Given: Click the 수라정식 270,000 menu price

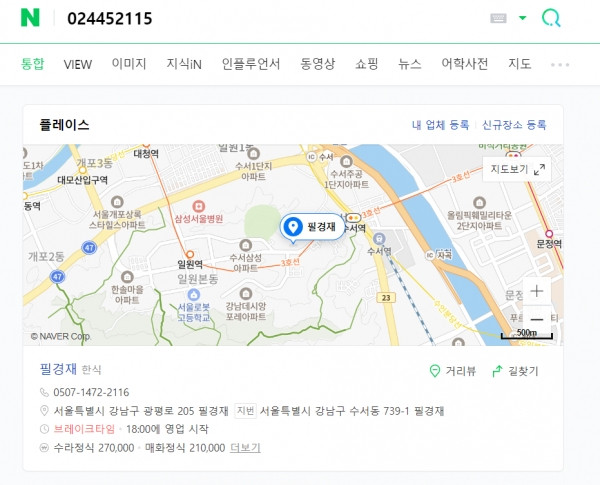Looking at the screenshot, I should tap(94, 448).
